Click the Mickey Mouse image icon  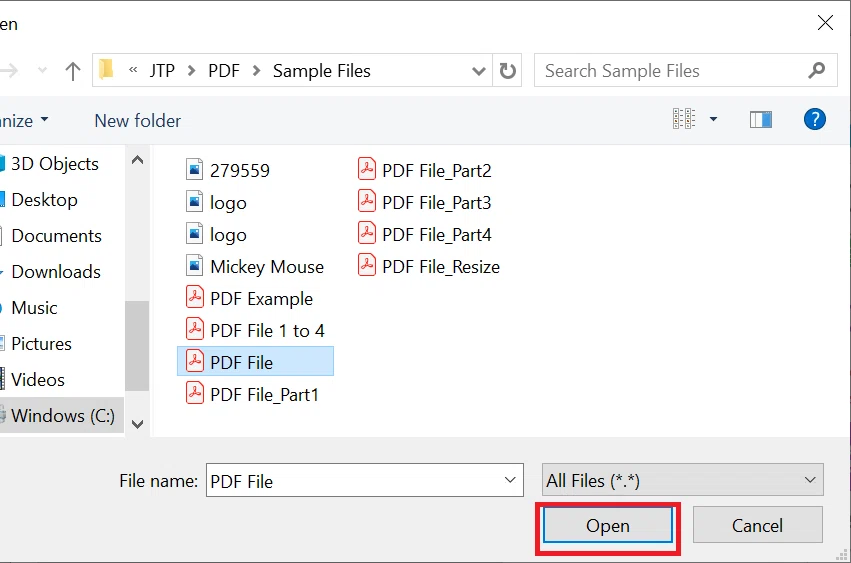coord(194,266)
